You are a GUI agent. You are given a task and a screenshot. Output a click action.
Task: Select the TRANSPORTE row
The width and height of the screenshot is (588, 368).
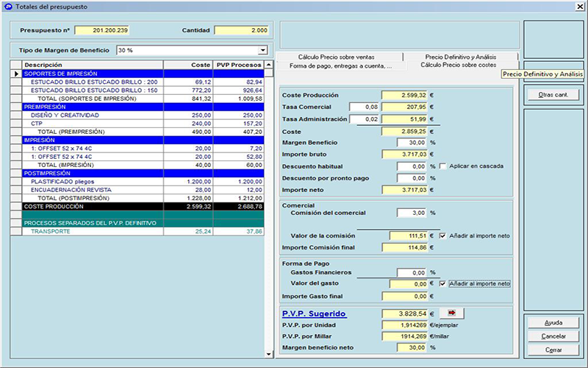coord(137,231)
